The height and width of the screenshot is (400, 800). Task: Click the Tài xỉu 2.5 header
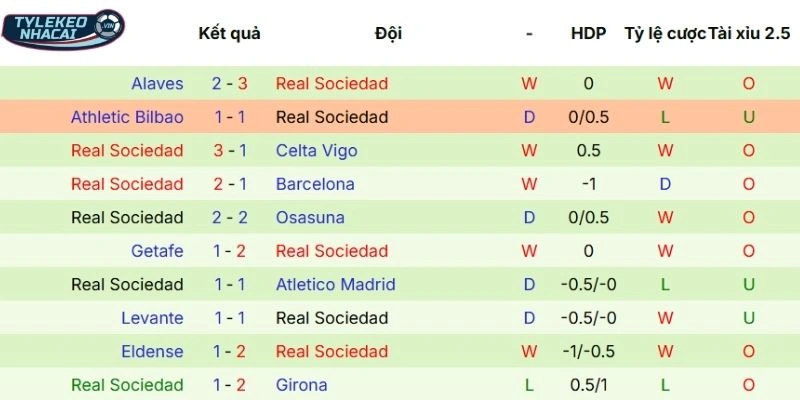coord(748,33)
